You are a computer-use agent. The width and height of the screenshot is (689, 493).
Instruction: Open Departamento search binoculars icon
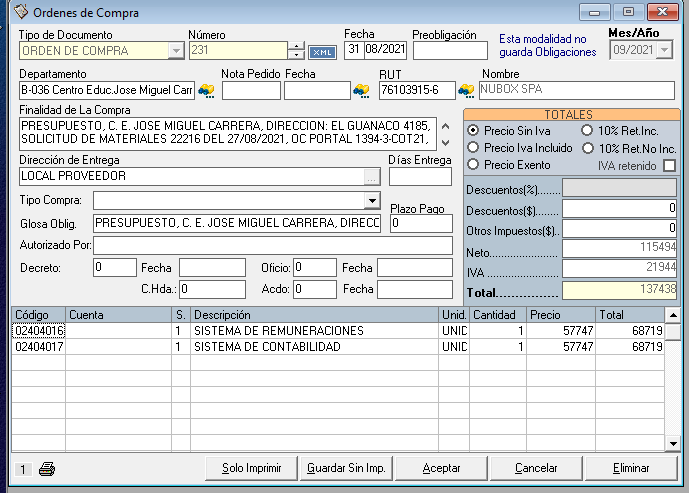coord(206,91)
